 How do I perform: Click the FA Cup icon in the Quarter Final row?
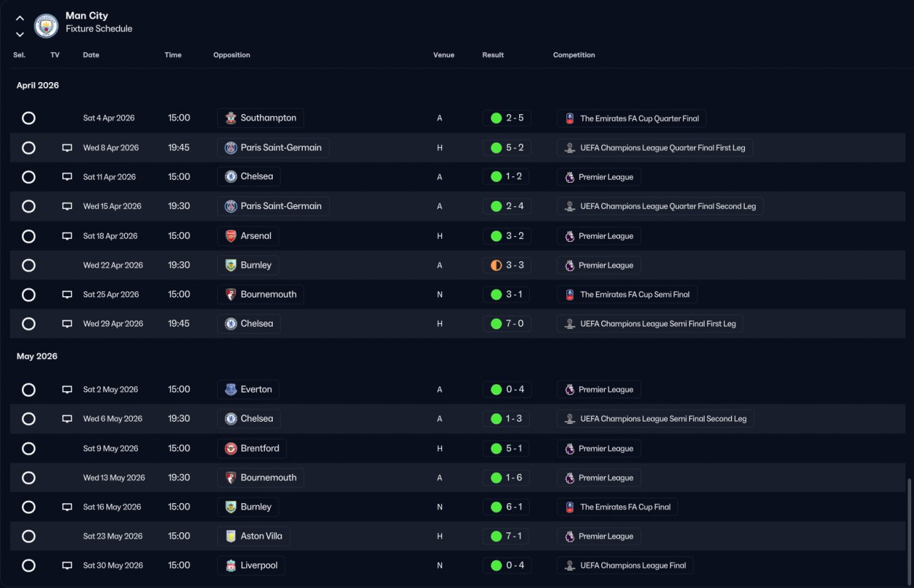point(570,118)
